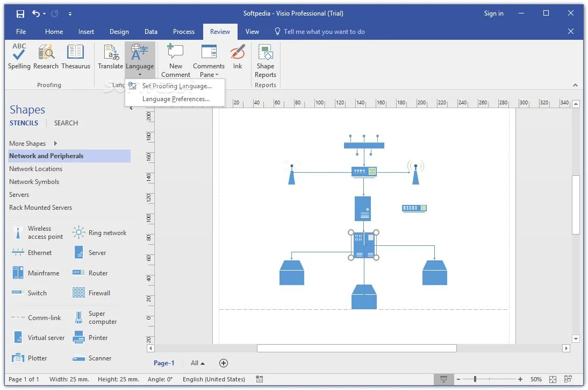The width and height of the screenshot is (588, 390).
Task: Open the undo history dropdown arrow
Action: pos(44,14)
